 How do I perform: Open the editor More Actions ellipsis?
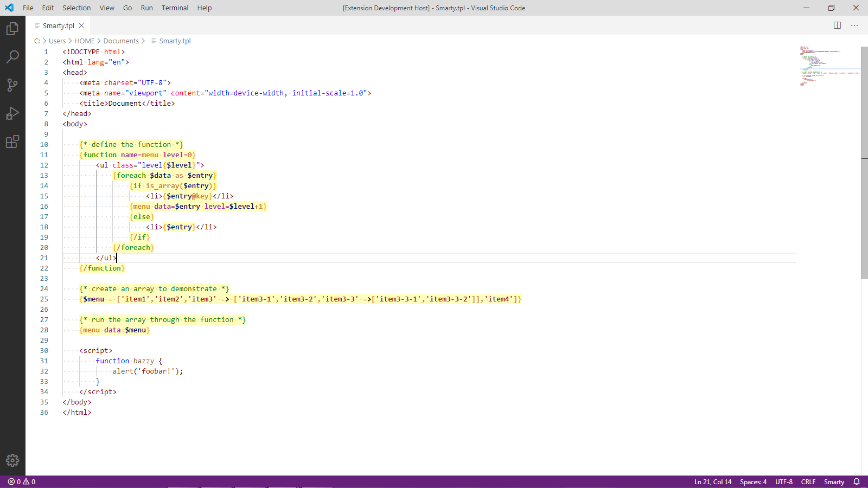tap(854, 25)
